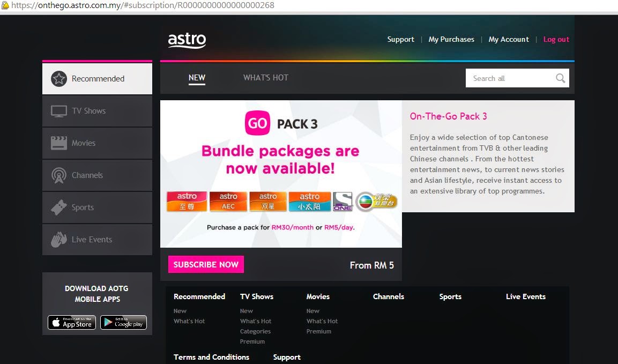
Task: Open the Channels label in the sidebar menu
Action: [87, 175]
